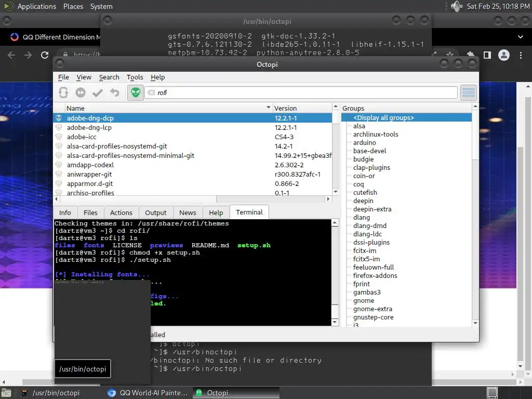Select the archlinux-tools group
The height and width of the screenshot is (399, 532).
(x=376, y=135)
